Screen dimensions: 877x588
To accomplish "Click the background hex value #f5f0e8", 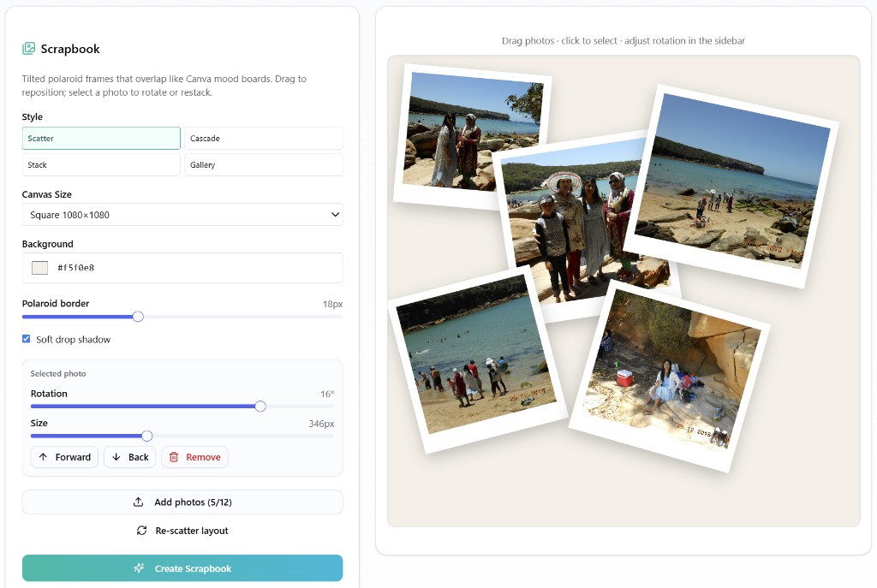I will tap(75, 268).
